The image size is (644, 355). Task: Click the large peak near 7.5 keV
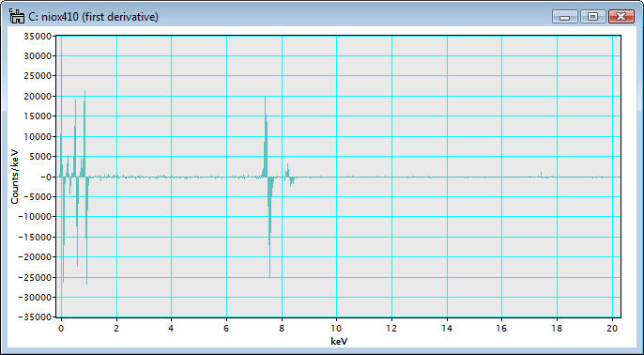[x=266, y=135]
